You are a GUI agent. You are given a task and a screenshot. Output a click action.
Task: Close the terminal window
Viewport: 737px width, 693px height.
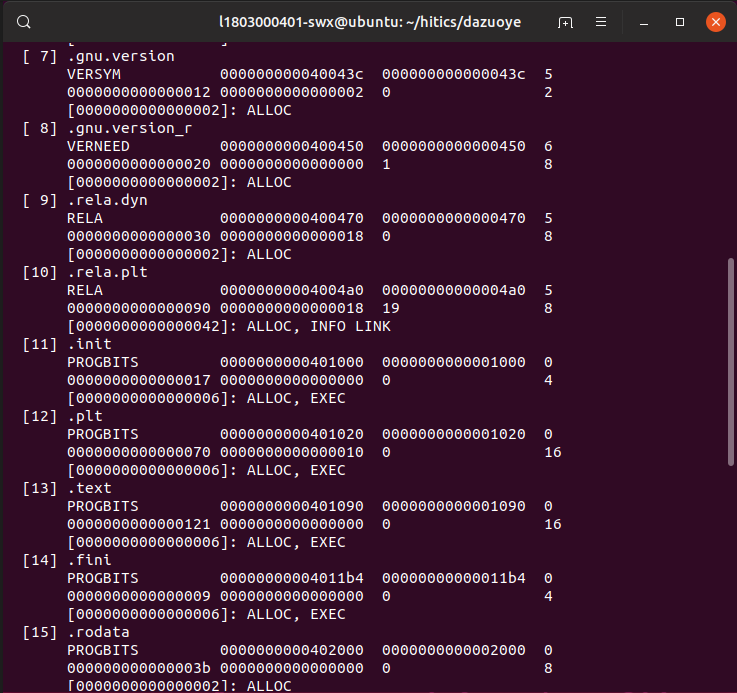715,22
